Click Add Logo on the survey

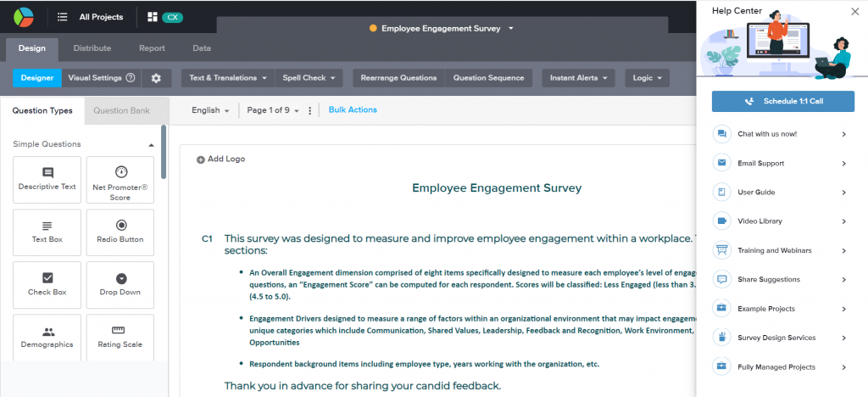[x=221, y=159]
